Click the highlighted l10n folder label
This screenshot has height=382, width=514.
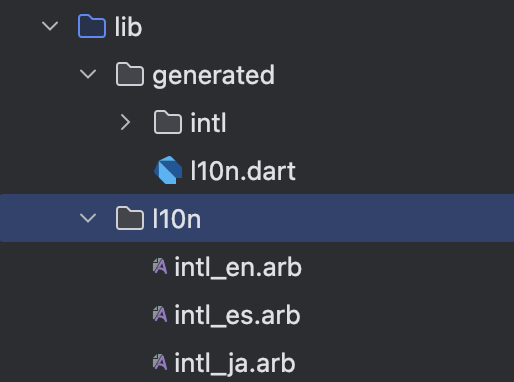pyautogui.click(x=177, y=219)
